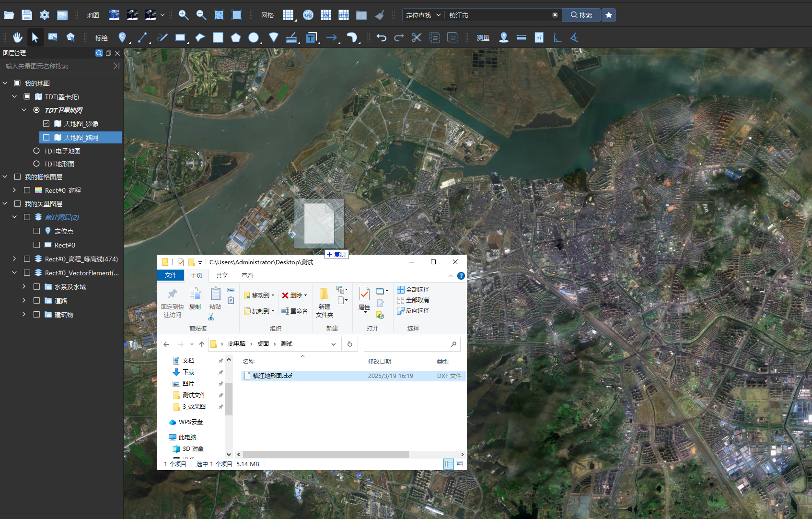Toggle the 天地图_影像 layer checkbox
The image size is (812, 519).
[x=46, y=124]
